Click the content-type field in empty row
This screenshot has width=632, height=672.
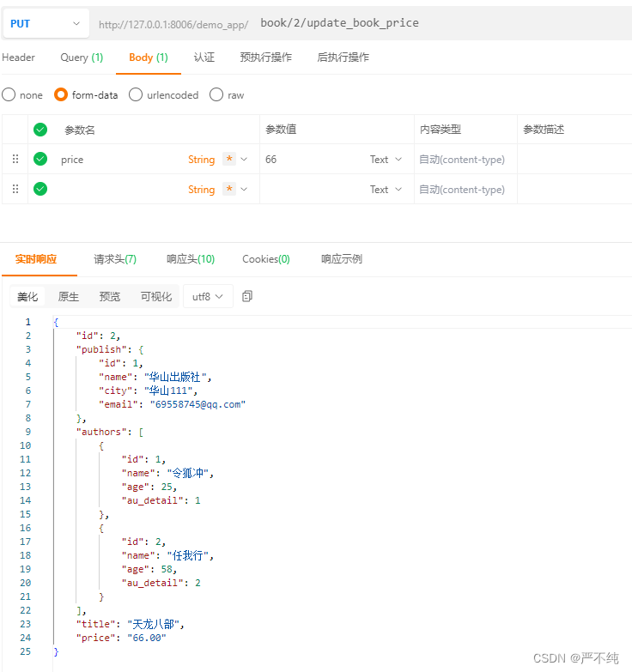click(x=465, y=190)
